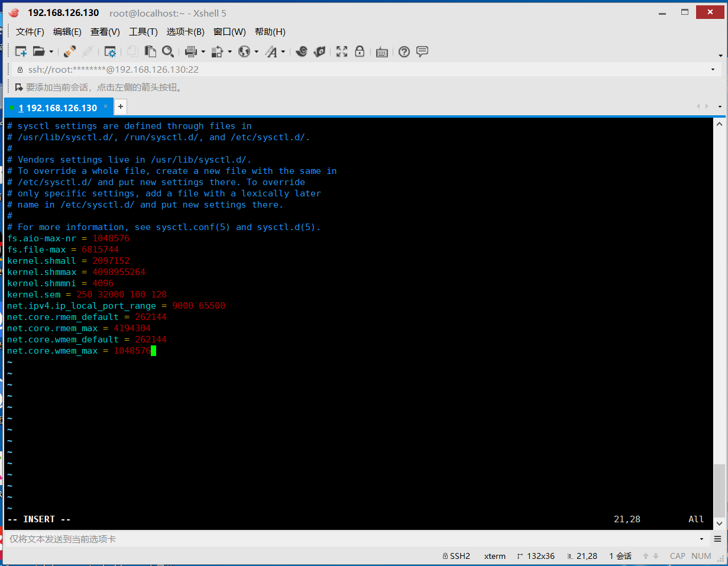728x566 pixels.
Task: Click the tab scroll left arrow
Action: pyautogui.click(x=698, y=106)
